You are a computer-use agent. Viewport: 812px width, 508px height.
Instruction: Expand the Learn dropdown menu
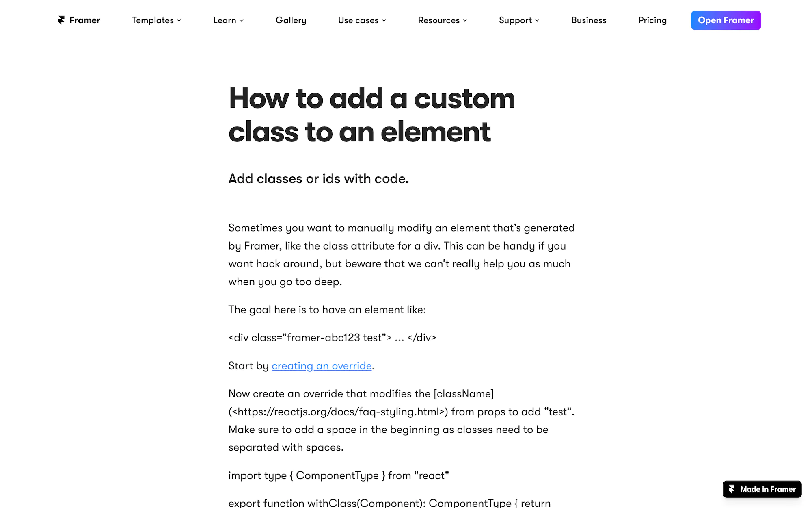tap(228, 20)
